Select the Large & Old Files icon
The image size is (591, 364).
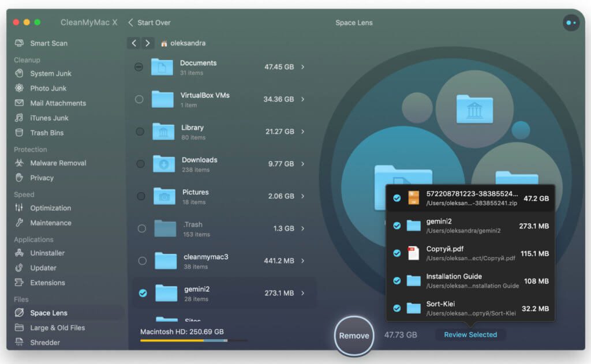point(19,328)
